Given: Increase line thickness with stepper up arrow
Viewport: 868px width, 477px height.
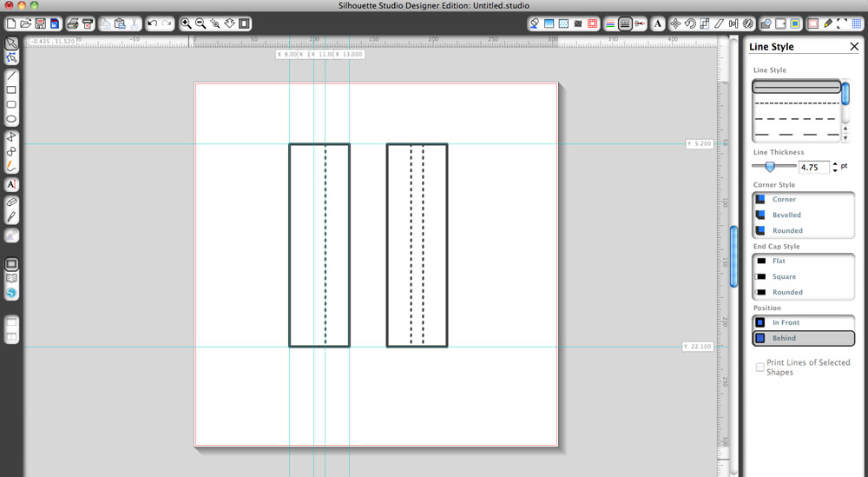Looking at the screenshot, I should point(835,162).
